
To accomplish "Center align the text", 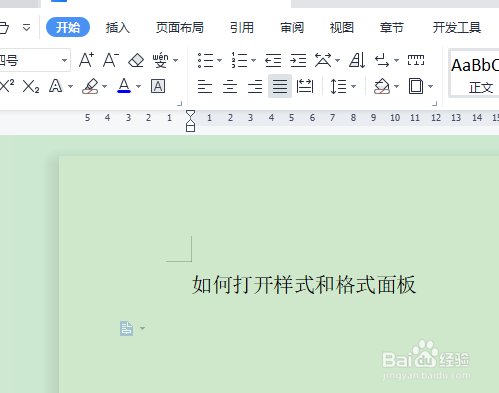I will tap(230, 86).
